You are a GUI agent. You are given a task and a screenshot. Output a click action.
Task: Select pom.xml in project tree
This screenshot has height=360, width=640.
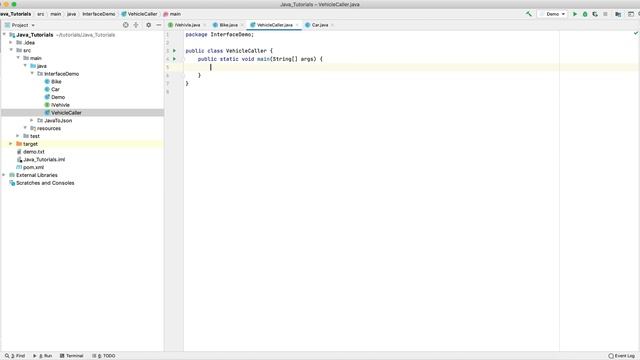coord(33,167)
